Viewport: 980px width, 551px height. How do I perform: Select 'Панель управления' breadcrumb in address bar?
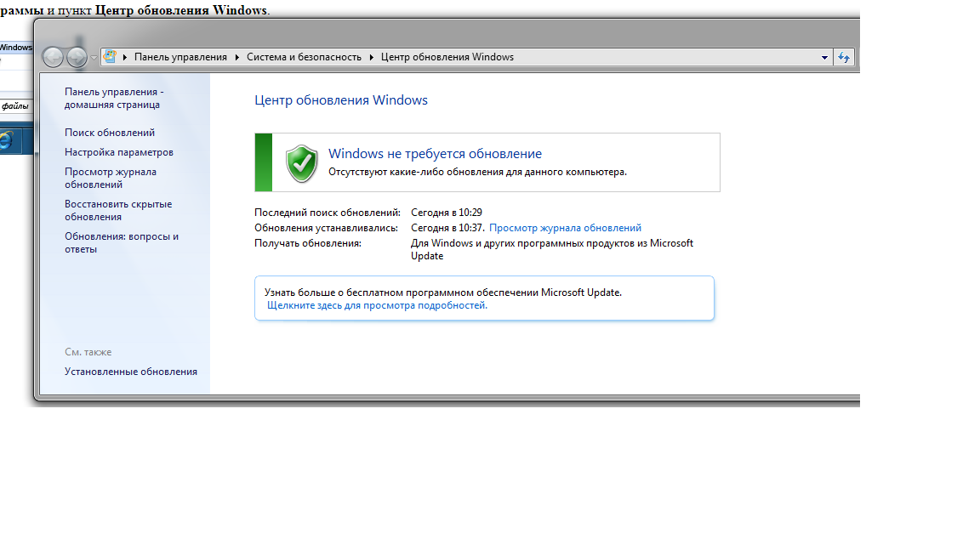180,57
